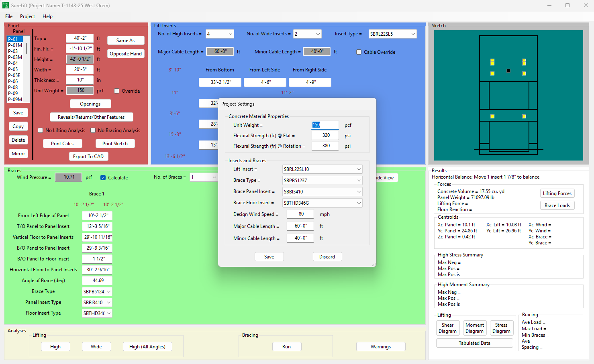Image resolution: width=594 pixels, height=364 pixels.
Task: Check the Unit Weight Override box
Action: [x=117, y=91]
